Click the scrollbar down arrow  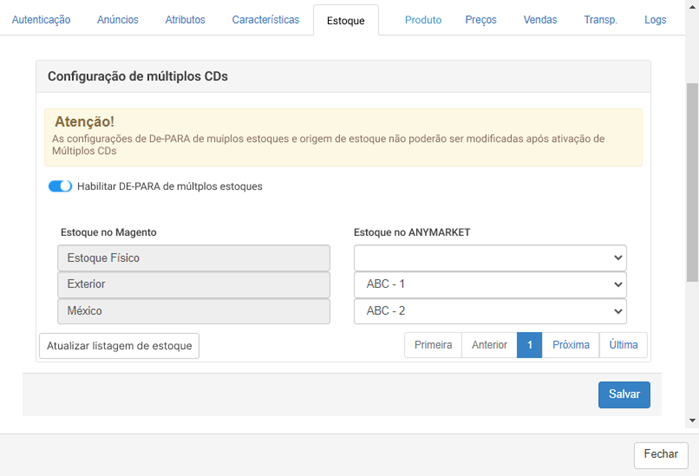(692, 420)
